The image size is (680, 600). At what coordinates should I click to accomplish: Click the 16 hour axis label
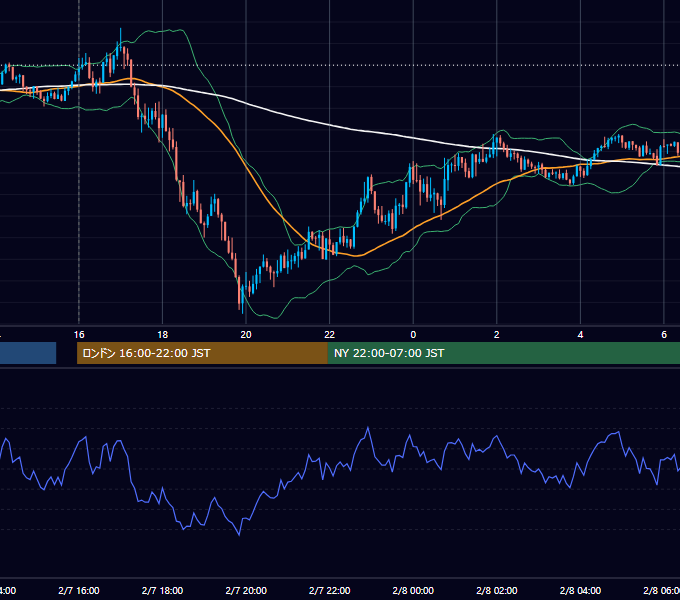click(x=79, y=335)
